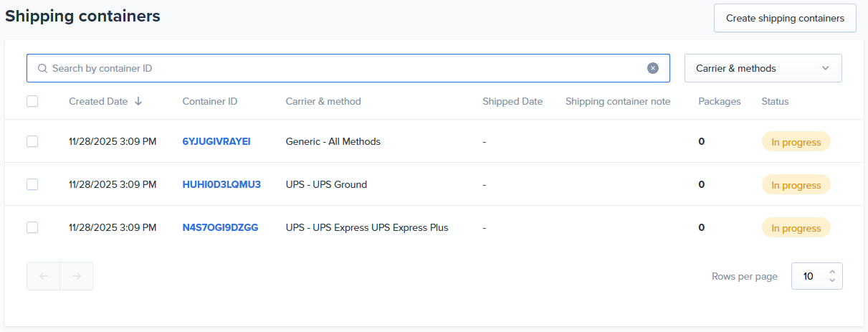This screenshot has width=868, height=332.
Task: Click Create shipping containers button
Action: click(x=785, y=18)
